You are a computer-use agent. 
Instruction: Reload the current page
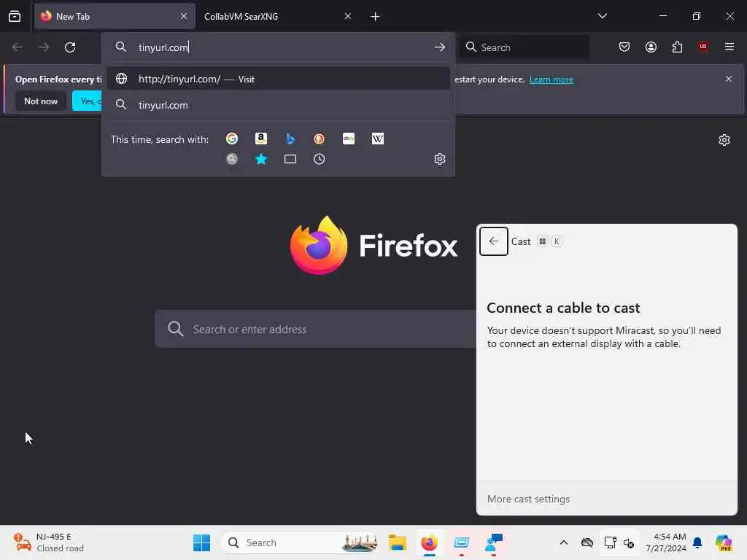coord(70,47)
